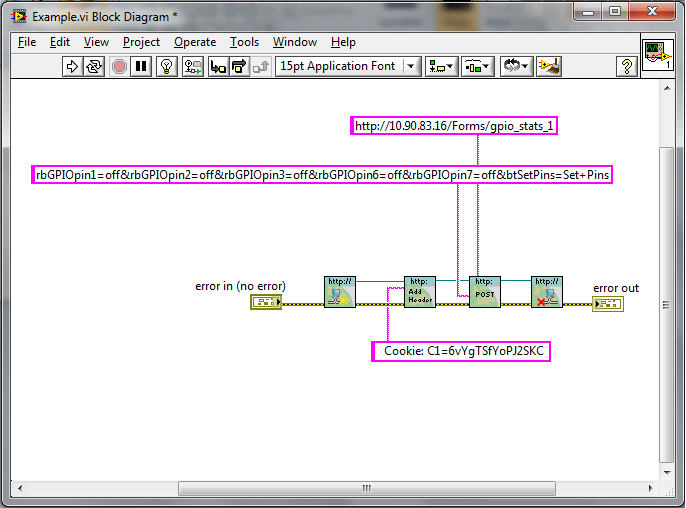Open the Edit menu
This screenshot has width=686, height=508.
60,42
